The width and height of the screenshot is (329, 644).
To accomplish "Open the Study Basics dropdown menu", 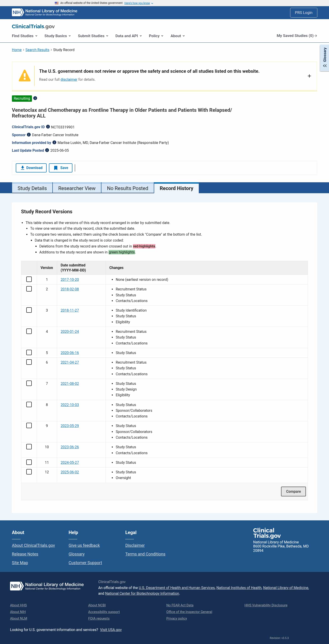I will [57, 36].
